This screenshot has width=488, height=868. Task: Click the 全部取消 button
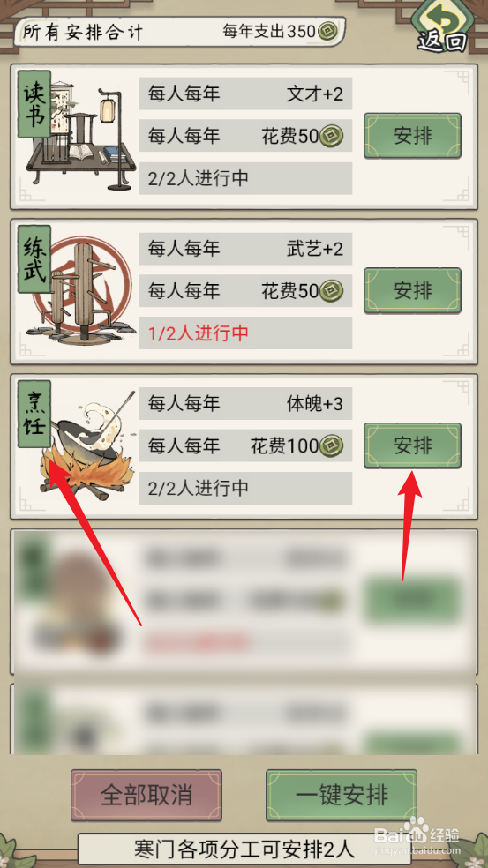(146, 795)
